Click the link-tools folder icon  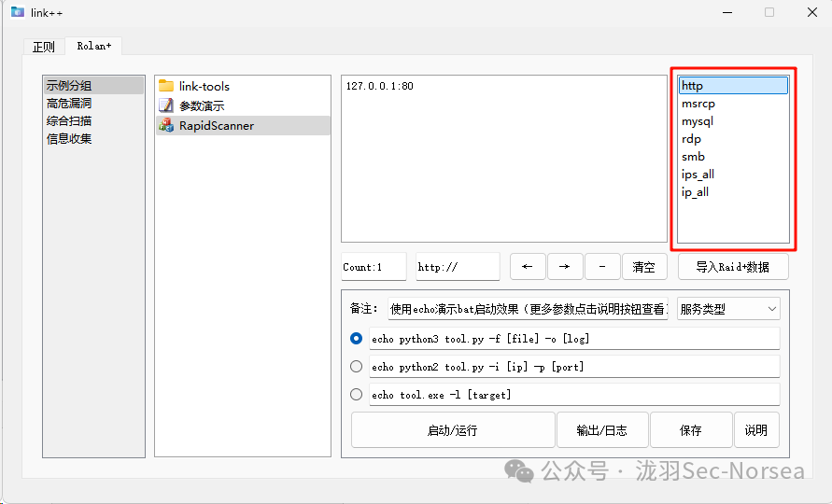[x=166, y=86]
